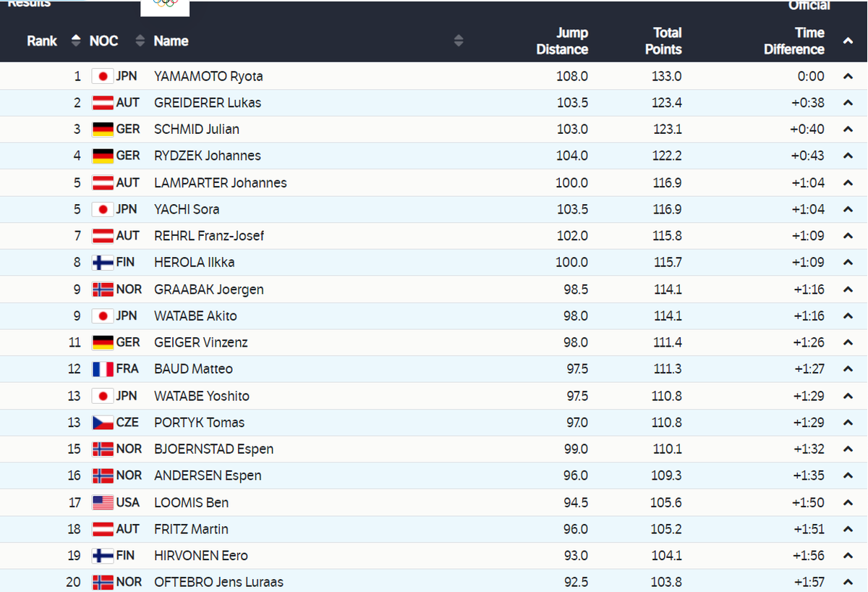Sort table by NOC column arrows
The image size is (868, 592).
(140, 41)
